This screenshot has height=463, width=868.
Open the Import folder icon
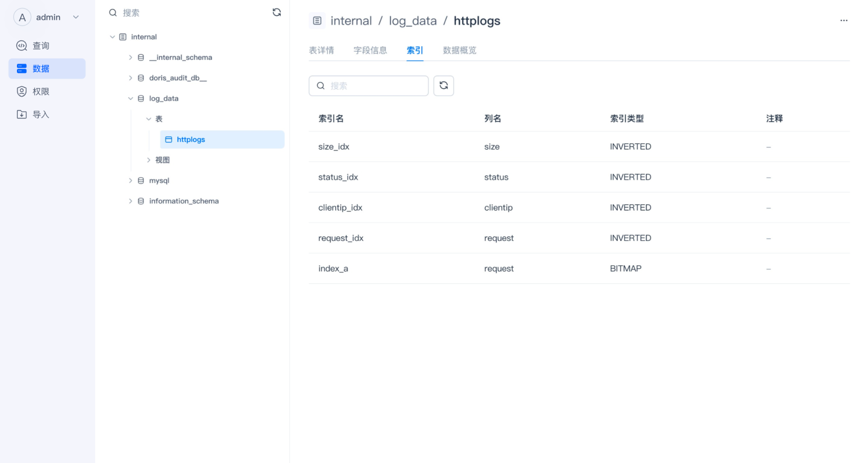[22, 114]
